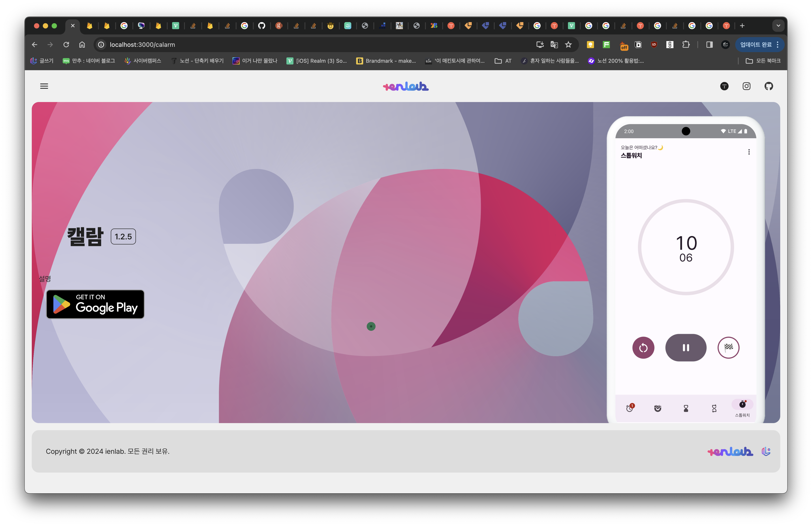The image size is (812, 526).
Task: Open the hamburger navigation menu
Action: click(44, 86)
